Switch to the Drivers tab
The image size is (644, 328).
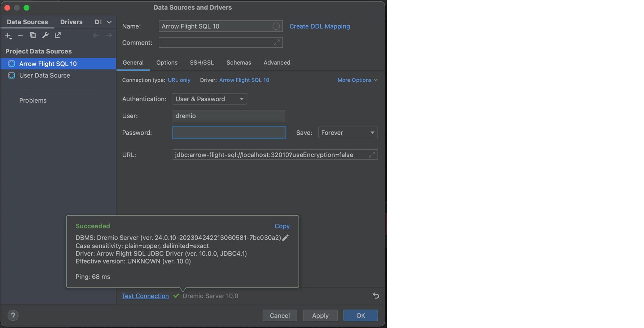71,22
